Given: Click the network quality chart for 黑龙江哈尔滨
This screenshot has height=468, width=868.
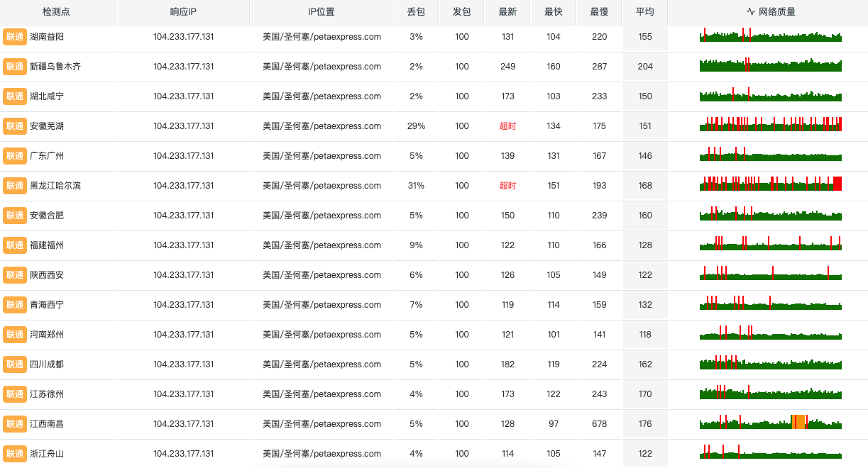Looking at the screenshot, I should [770, 184].
